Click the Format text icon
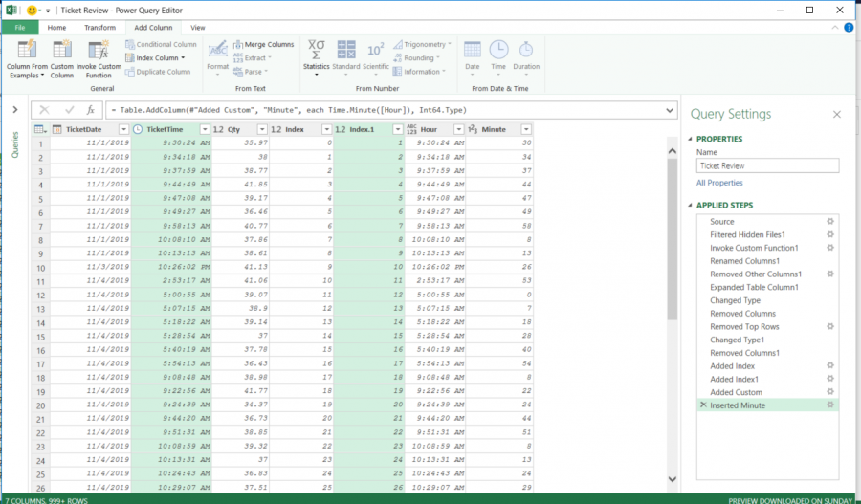 [217, 50]
